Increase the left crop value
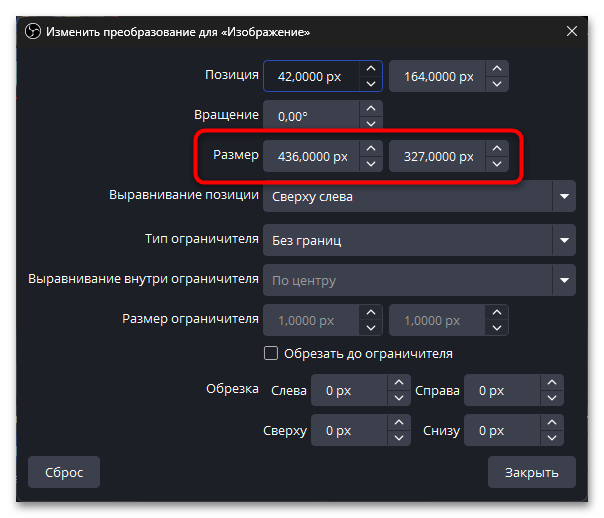 pyautogui.click(x=399, y=382)
